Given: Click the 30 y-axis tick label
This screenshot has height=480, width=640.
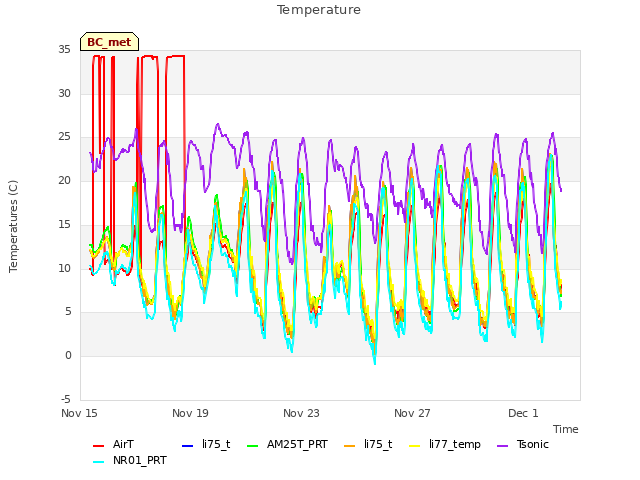Looking at the screenshot, I should tap(64, 93).
